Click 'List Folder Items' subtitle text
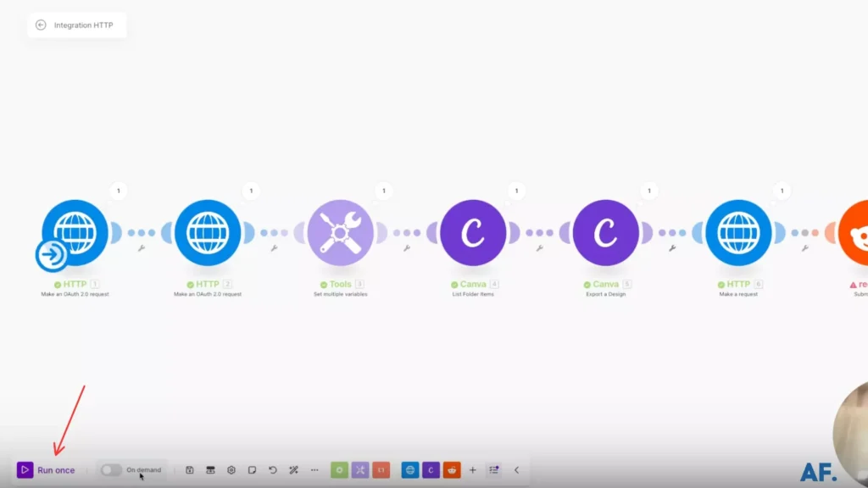 tap(473, 294)
